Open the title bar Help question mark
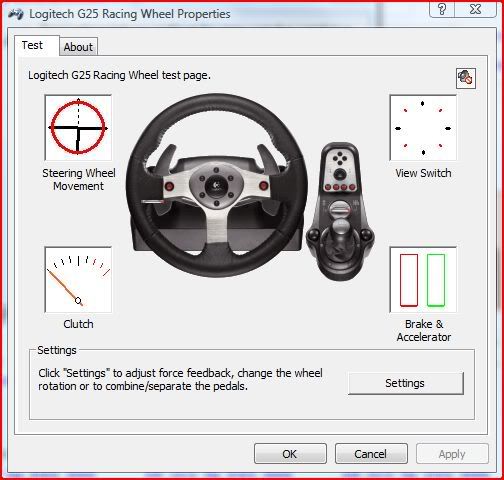 coord(442,9)
